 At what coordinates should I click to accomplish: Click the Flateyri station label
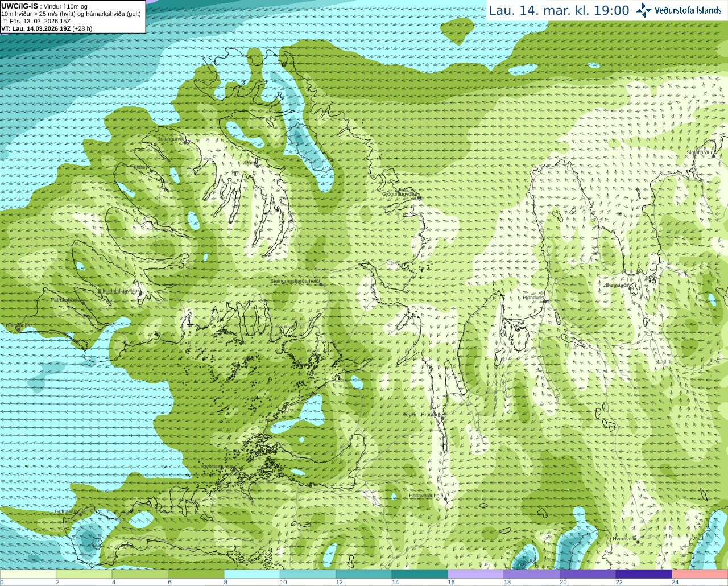click(x=142, y=167)
